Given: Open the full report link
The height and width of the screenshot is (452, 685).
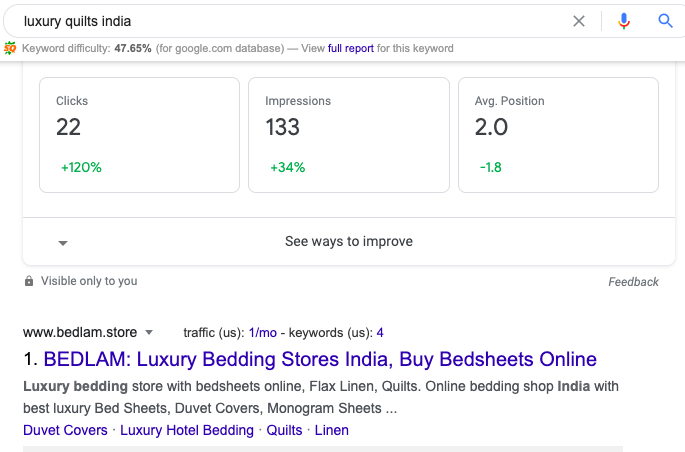Looking at the screenshot, I should 350,48.
